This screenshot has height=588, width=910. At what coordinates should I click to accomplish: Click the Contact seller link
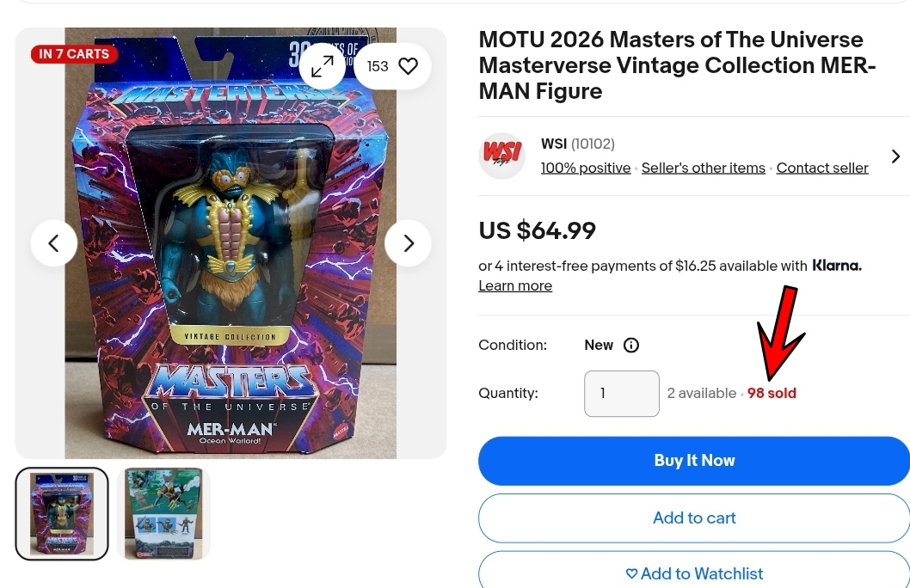(x=822, y=168)
